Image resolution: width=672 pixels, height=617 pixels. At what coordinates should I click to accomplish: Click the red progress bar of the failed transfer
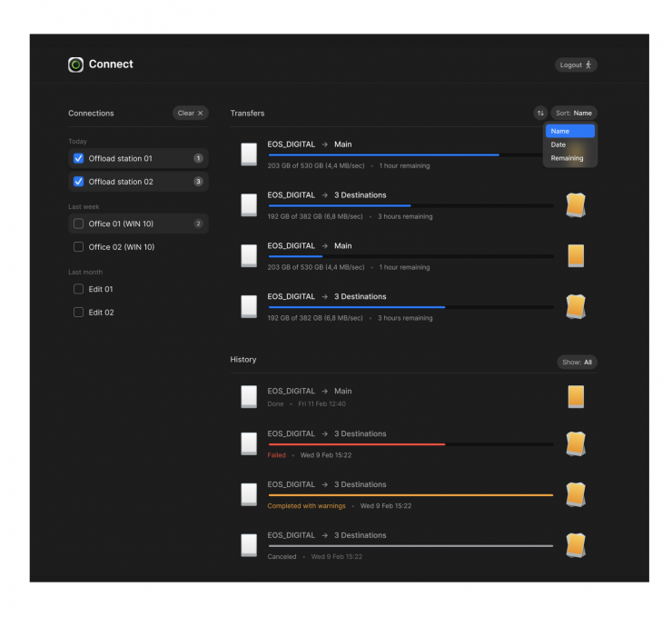356,444
